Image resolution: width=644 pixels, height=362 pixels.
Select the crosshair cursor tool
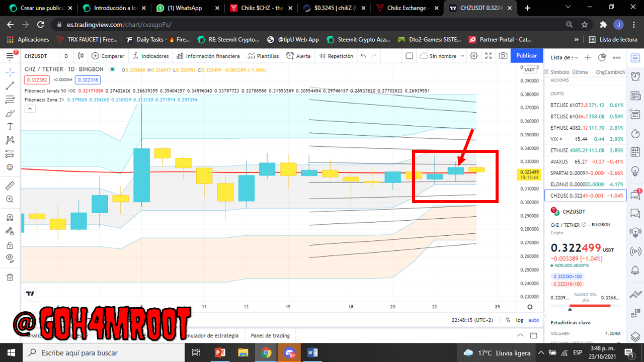pos(10,72)
